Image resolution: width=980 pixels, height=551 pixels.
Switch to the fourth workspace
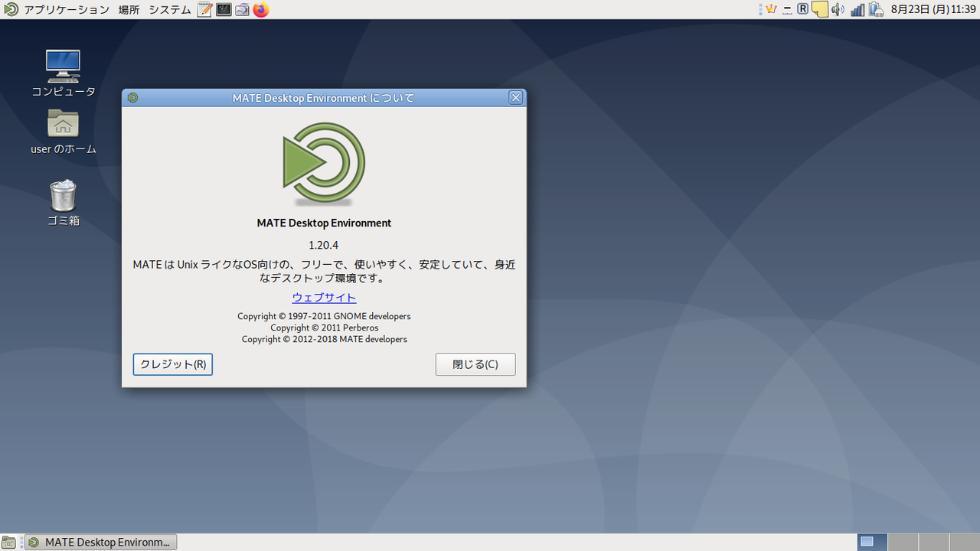[963, 542]
